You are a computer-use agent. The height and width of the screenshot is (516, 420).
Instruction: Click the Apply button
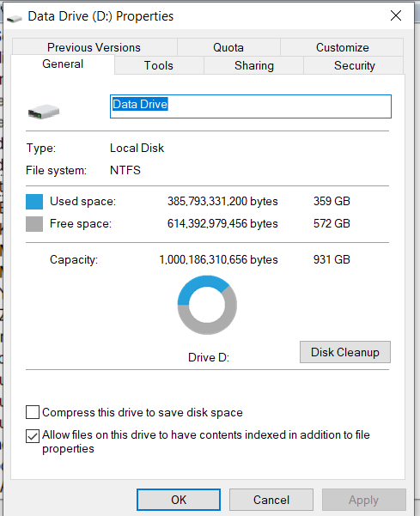363,500
